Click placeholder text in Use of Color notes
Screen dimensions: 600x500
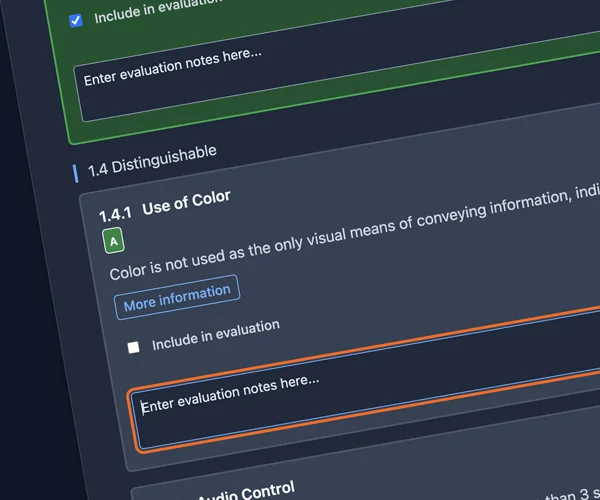point(230,393)
